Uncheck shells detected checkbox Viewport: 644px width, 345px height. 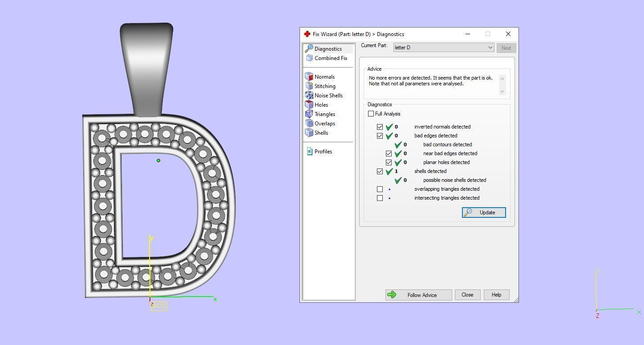point(380,171)
